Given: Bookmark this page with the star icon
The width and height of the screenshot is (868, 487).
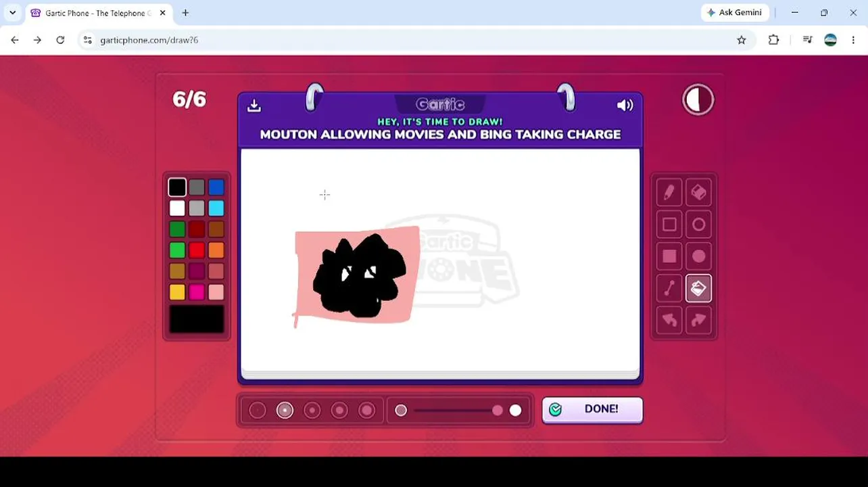Looking at the screenshot, I should [742, 40].
